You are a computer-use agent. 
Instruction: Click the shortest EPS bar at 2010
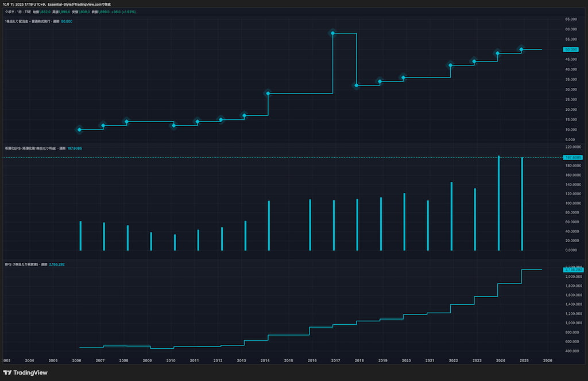coord(175,242)
